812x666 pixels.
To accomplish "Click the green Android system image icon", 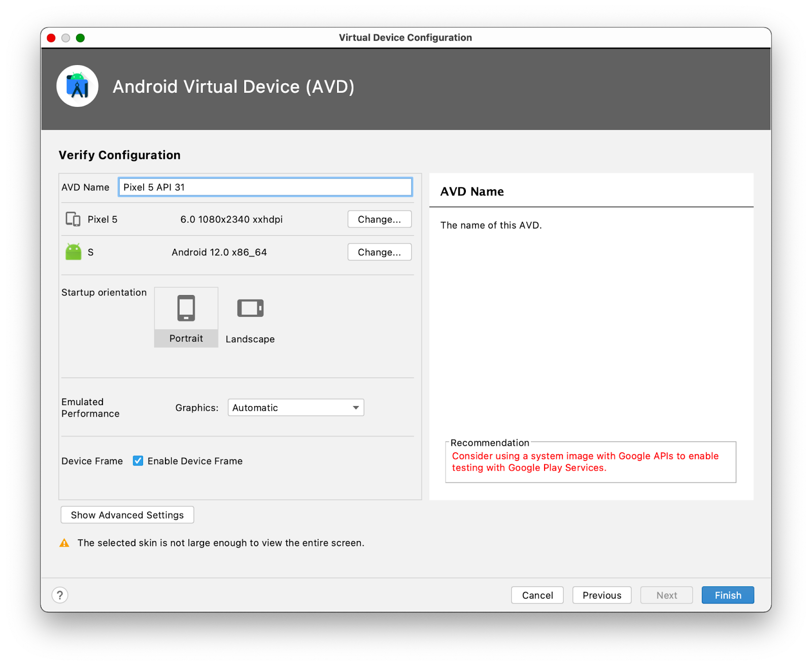I will [74, 252].
